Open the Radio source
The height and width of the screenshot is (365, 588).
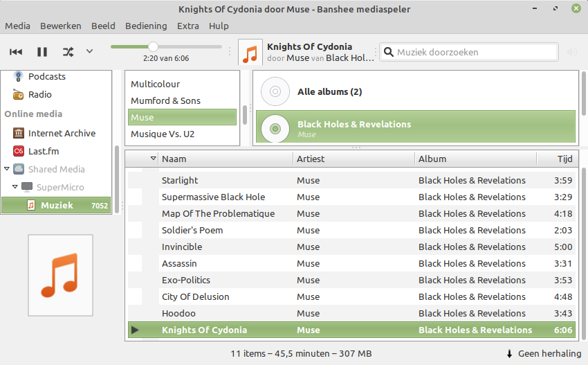(39, 94)
